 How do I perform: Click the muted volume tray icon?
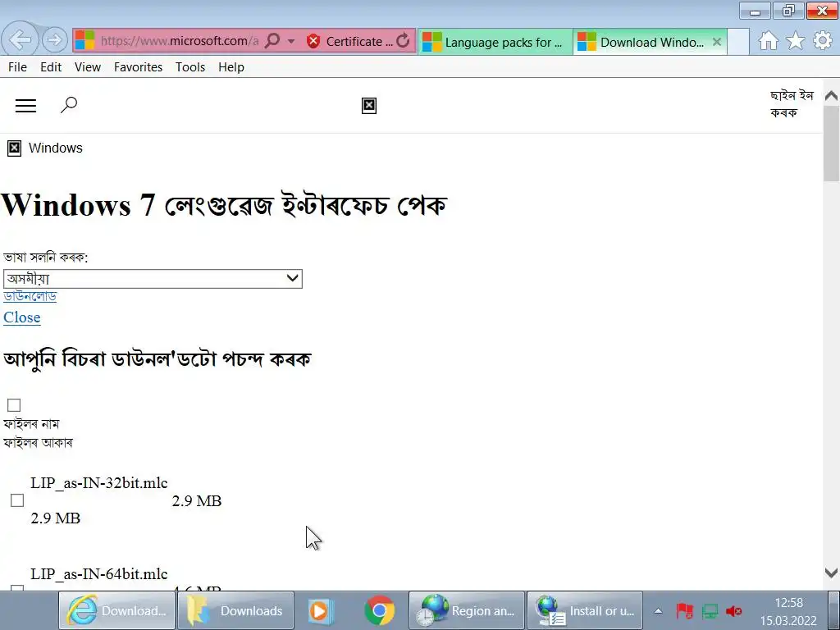(x=734, y=610)
